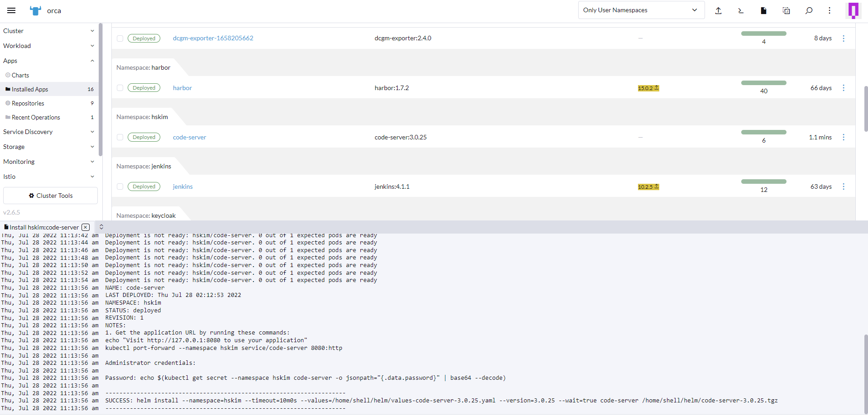Select checkbox for jenkins app
Screen dimensions: 868x416
[120, 186]
